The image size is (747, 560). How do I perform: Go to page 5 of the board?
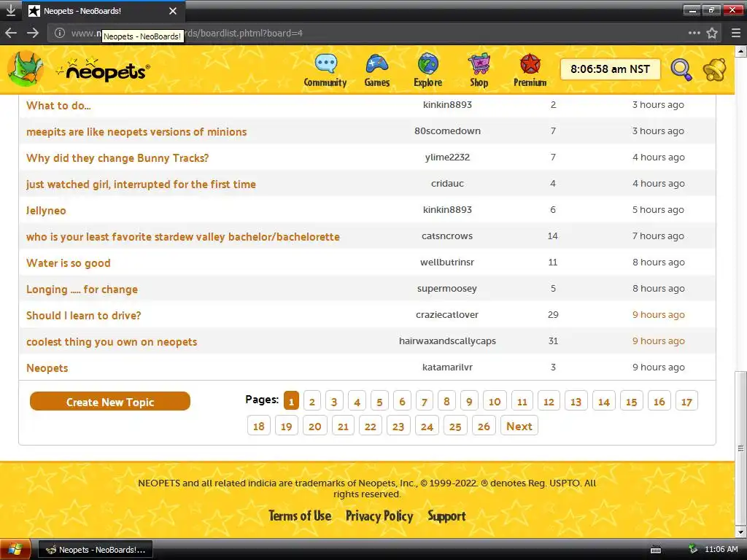[379, 402]
